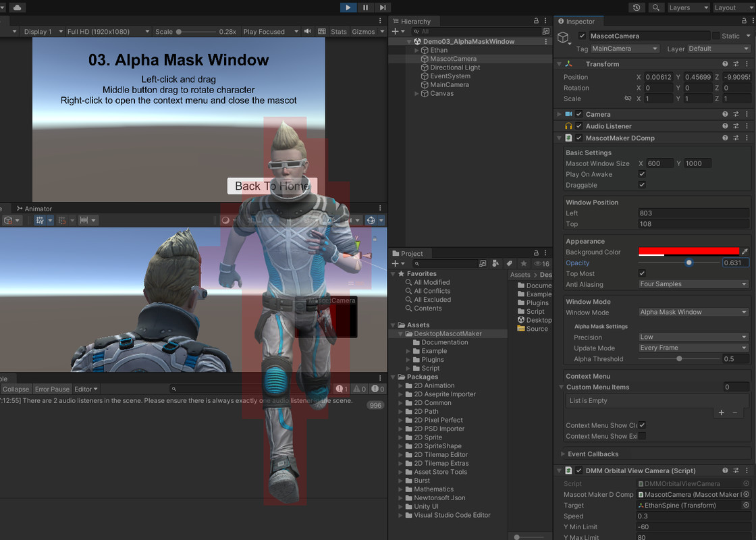Add a custom menu item with plus

point(721,412)
